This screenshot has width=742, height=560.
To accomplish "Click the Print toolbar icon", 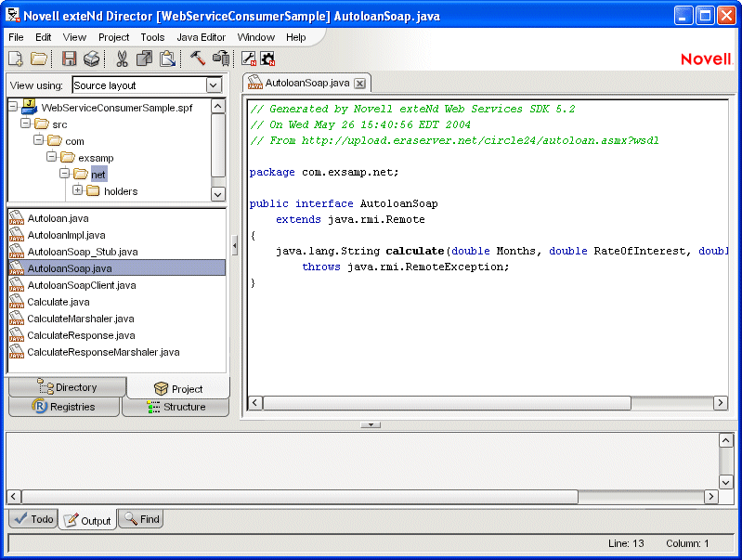I will pos(91,59).
